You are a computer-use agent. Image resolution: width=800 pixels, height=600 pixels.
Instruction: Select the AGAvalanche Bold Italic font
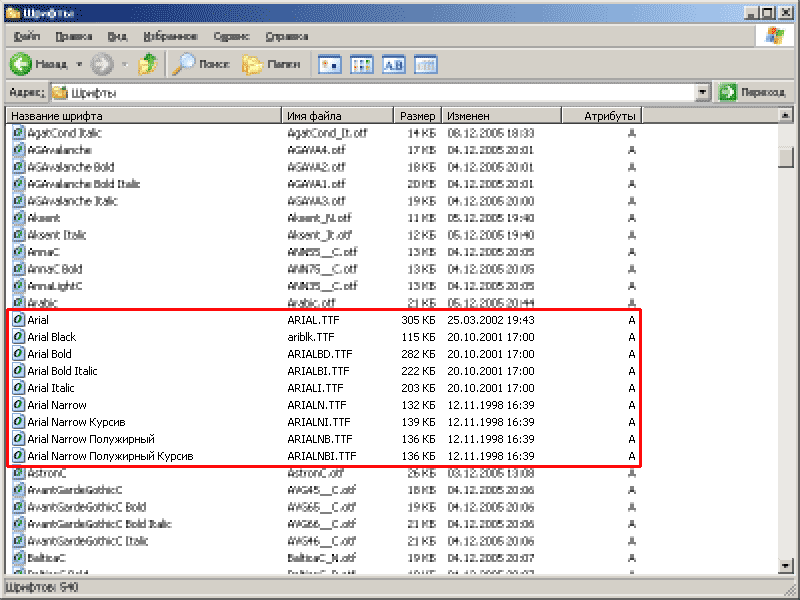84,184
